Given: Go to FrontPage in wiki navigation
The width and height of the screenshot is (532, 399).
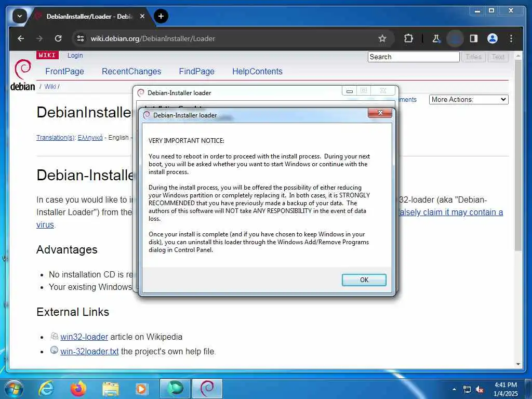Looking at the screenshot, I should click(64, 71).
